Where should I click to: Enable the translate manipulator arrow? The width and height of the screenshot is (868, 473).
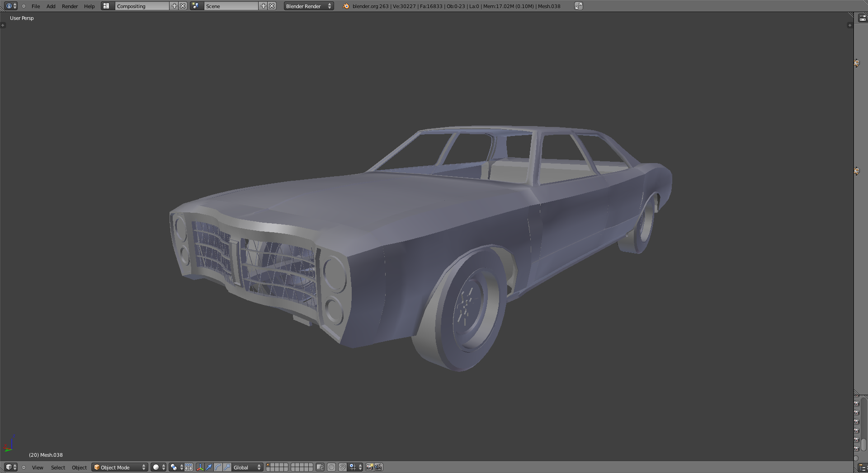pos(209,467)
